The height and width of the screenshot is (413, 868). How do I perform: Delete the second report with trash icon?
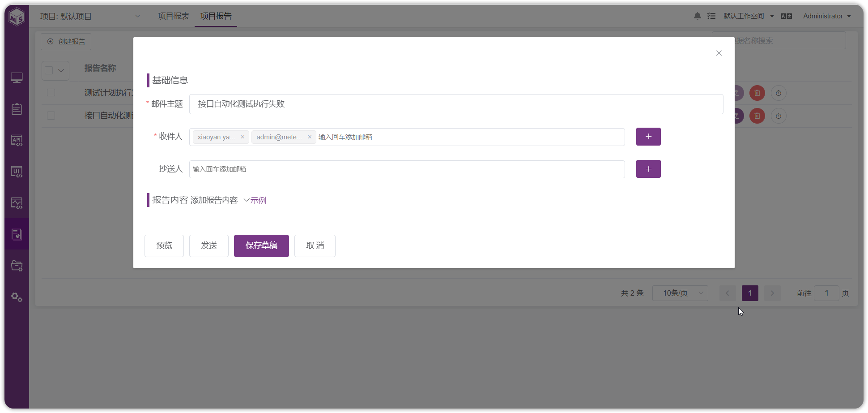tap(757, 116)
